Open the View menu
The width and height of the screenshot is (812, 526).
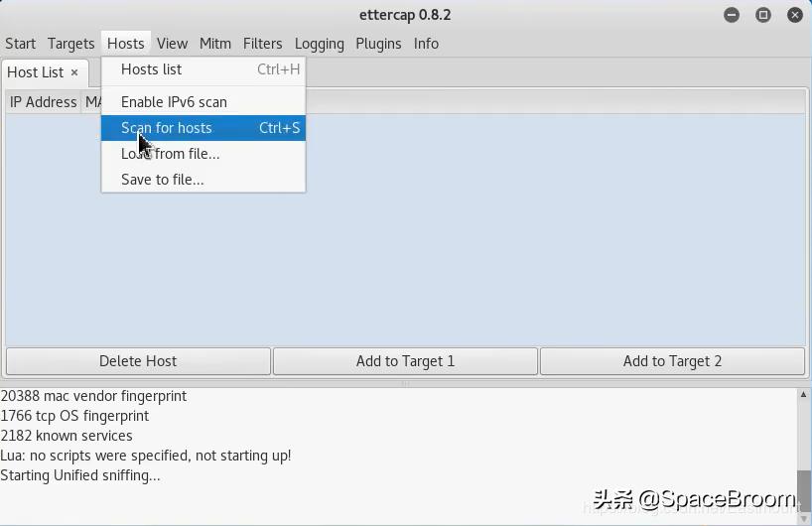[172, 44]
